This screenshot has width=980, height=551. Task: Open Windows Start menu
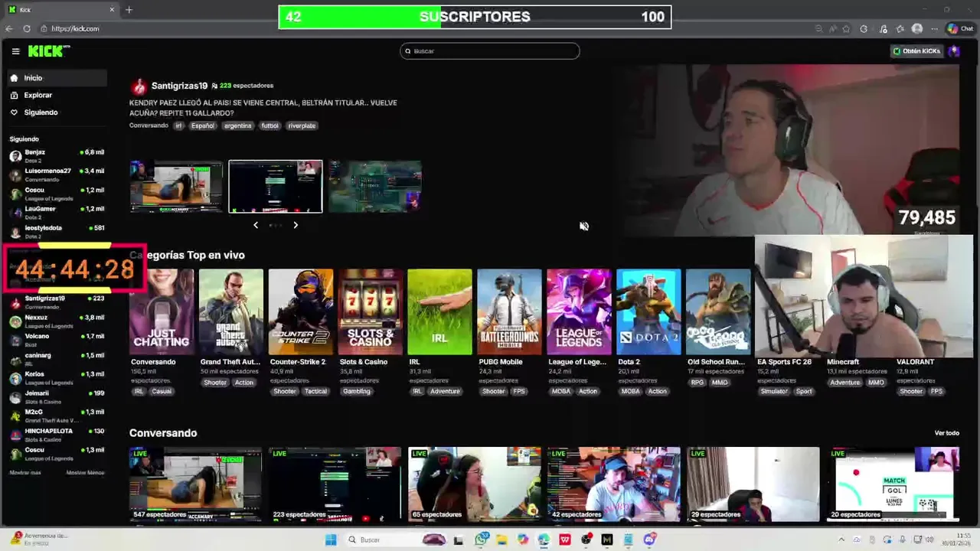[331, 540]
